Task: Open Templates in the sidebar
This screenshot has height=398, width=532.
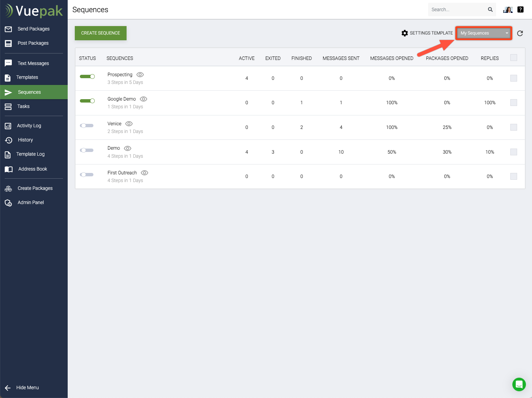Action: tap(27, 77)
